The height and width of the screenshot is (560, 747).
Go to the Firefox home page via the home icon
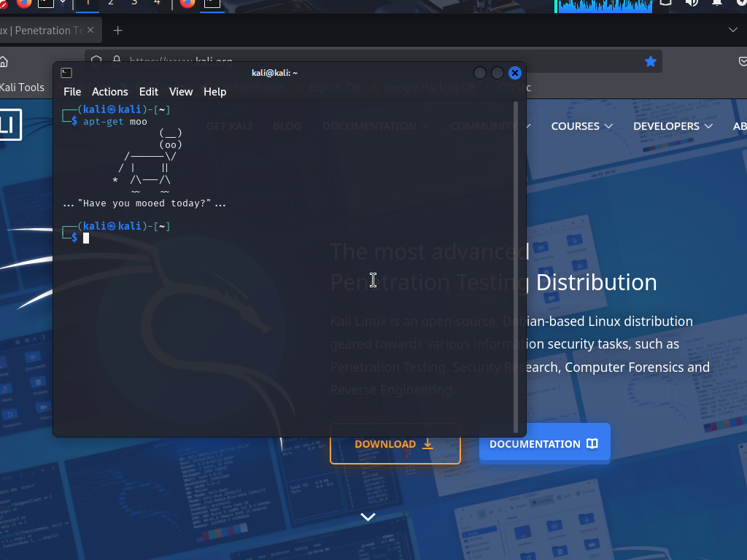[4, 61]
